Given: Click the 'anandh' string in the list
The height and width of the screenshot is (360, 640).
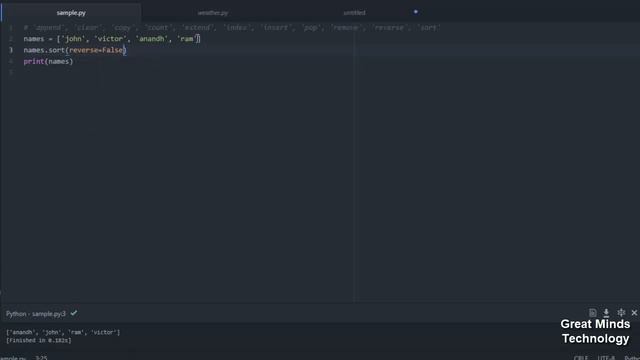Looking at the screenshot, I should click(152, 39).
